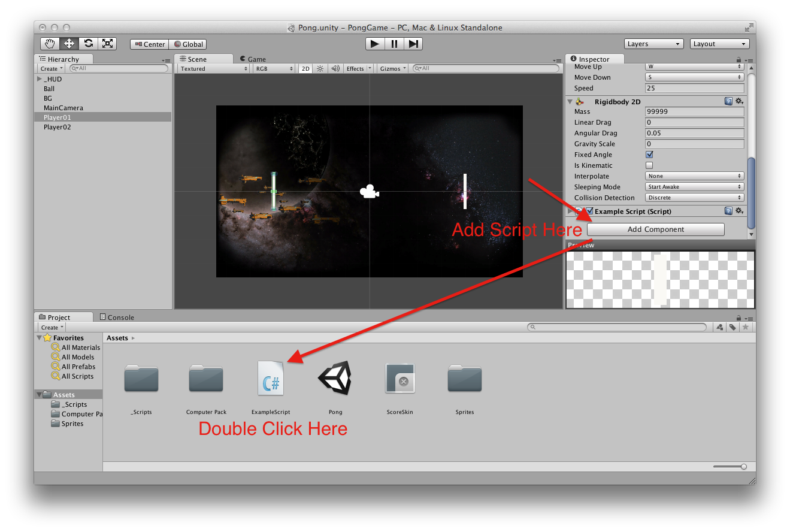Toggle scene lighting sun icon
790x532 pixels.
click(x=320, y=69)
